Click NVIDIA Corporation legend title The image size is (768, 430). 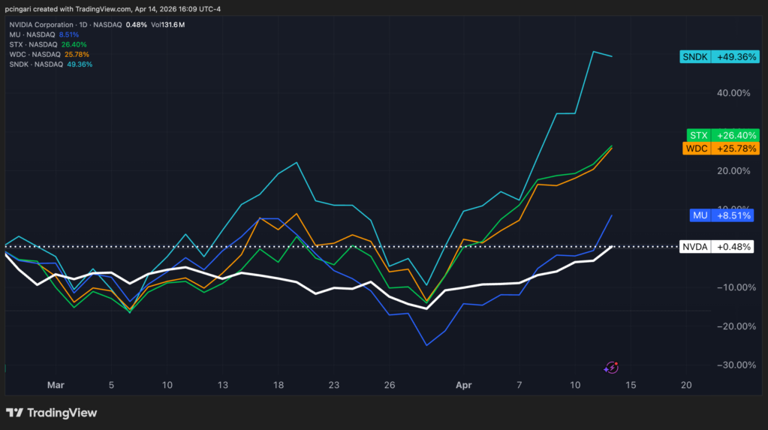(x=41, y=24)
